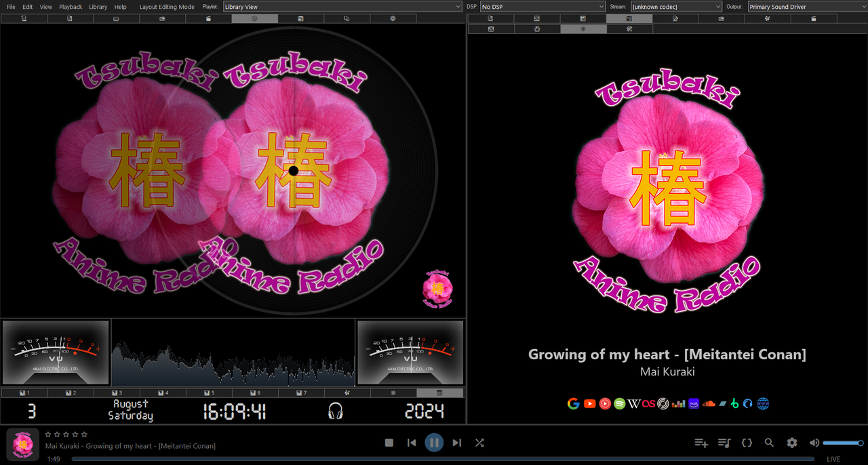Open the Wikipedia lookup icon
Viewport: 868px width, 465px height.
(x=634, y=403)
